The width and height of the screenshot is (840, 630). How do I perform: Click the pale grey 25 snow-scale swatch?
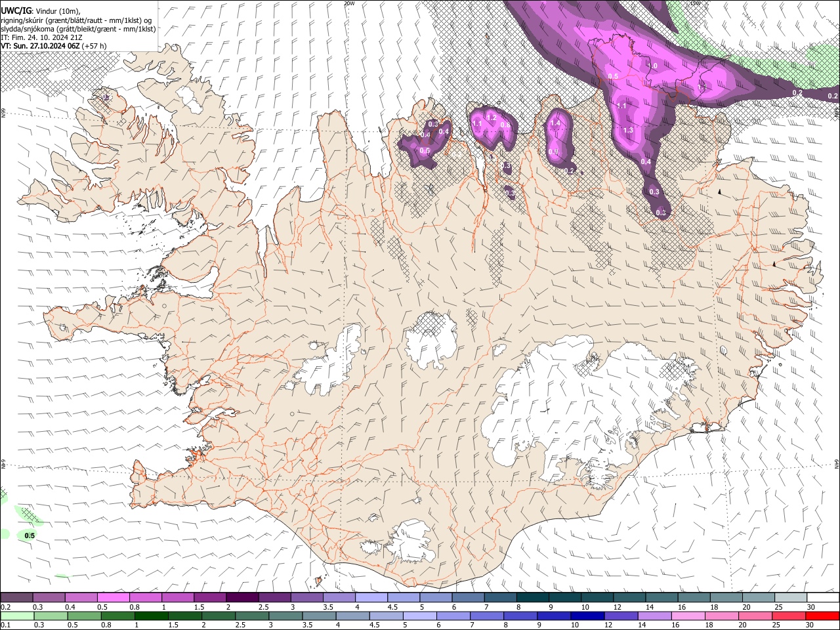[x=791, y=597]
